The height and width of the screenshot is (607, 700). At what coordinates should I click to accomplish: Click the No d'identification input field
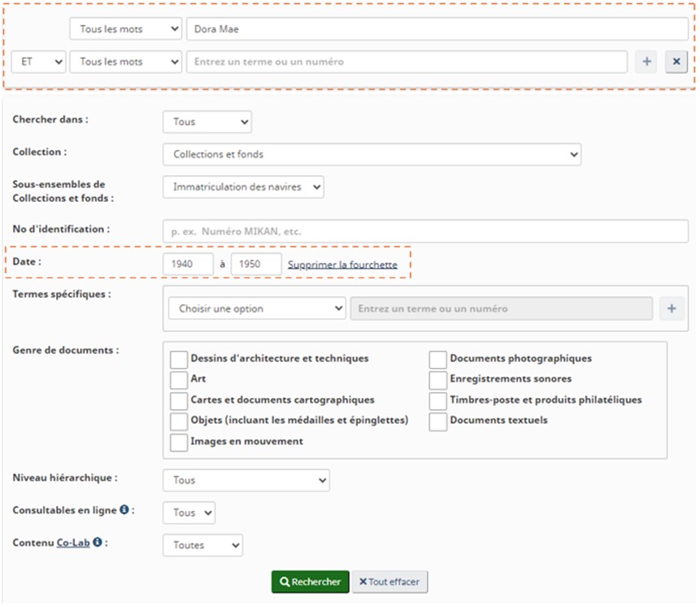pos(425,231)
